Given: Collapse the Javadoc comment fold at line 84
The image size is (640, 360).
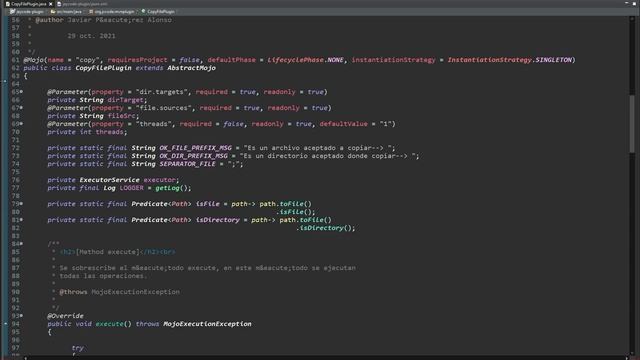Looking at the screenshot, I should [x=21, y=244].
